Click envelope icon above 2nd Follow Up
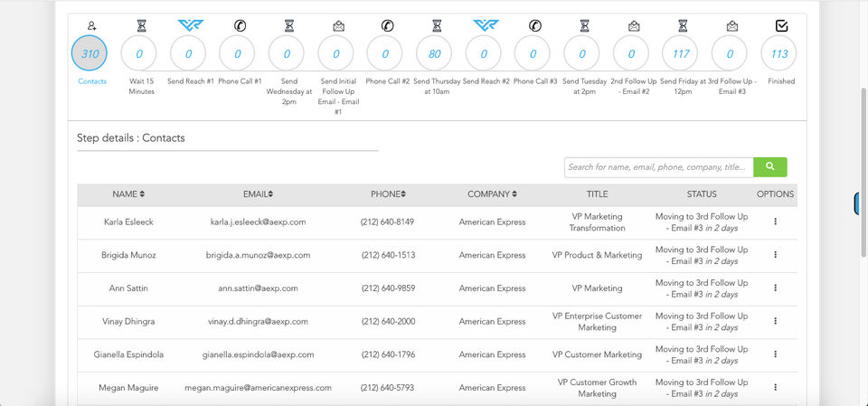 [634, 25]
